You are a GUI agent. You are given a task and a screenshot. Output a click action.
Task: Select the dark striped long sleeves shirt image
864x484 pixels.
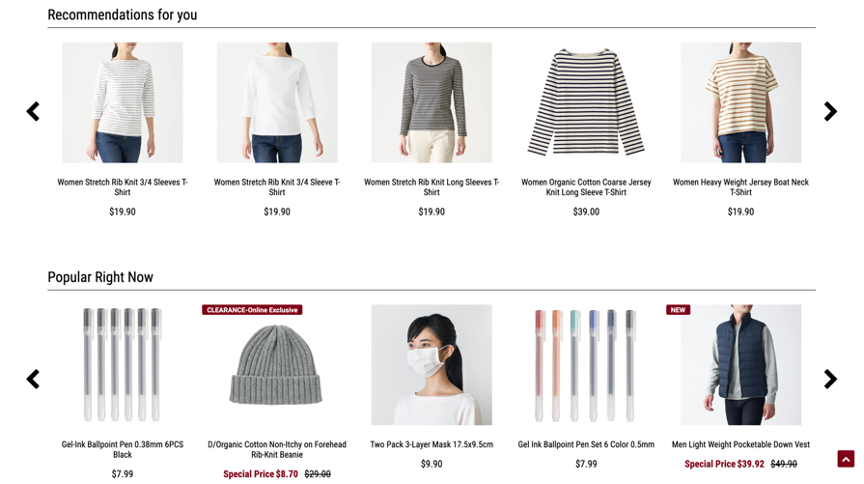tap(431, 103)
